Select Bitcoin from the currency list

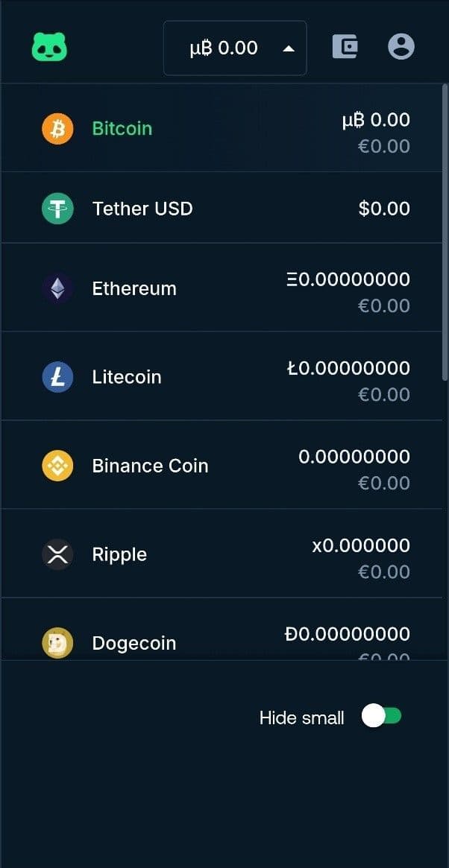(122, 129)
